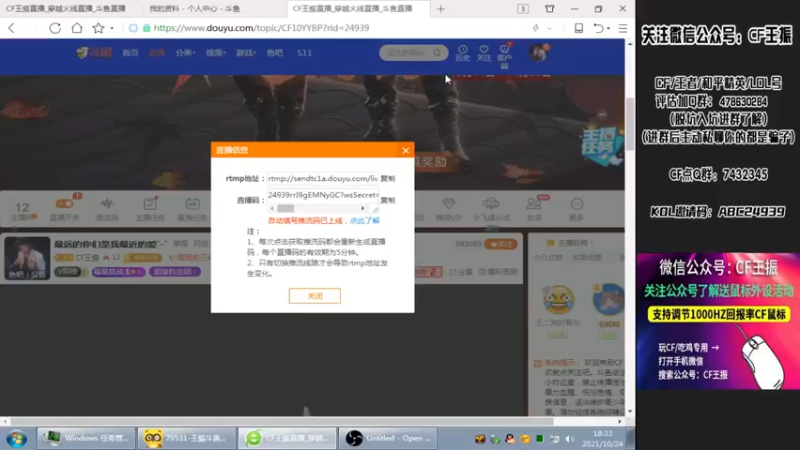Click the volume speaker tray icon

pyautogui.click(x=570, y=439)
